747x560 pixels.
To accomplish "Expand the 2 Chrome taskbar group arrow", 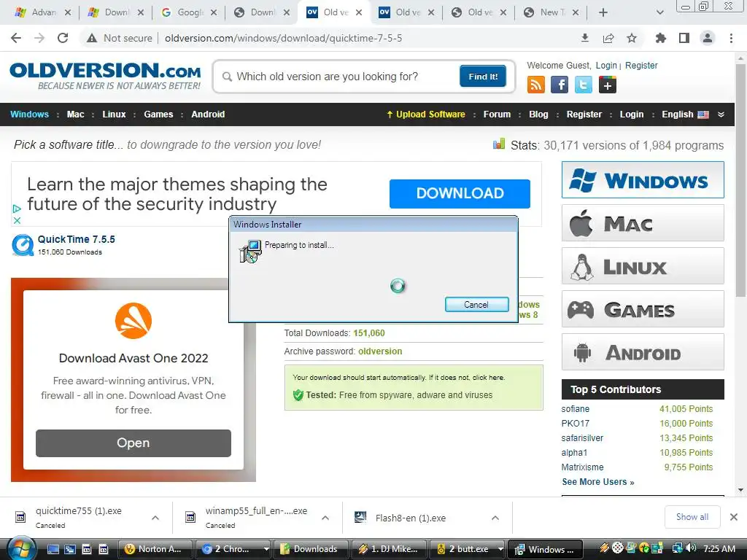I will (x=266, y=549).
